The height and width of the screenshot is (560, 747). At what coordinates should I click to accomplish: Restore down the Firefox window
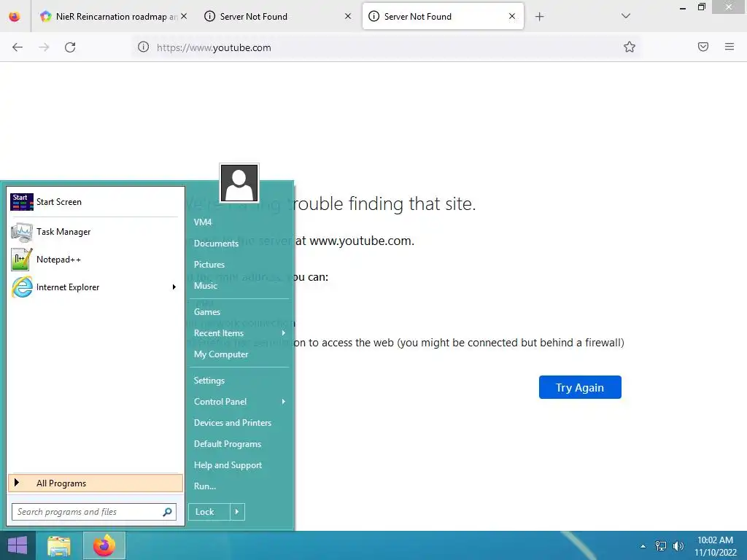(701, 7)
